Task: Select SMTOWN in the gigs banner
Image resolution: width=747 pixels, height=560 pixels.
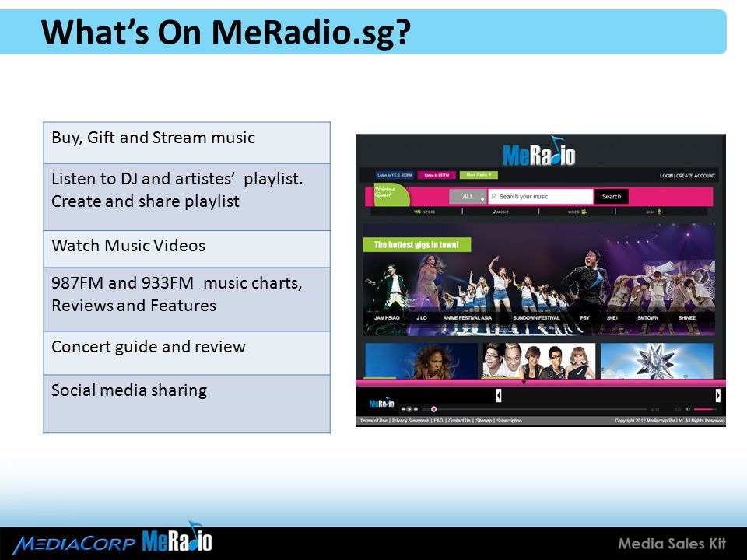Action: pyautogui.click(x=648, y=317)
